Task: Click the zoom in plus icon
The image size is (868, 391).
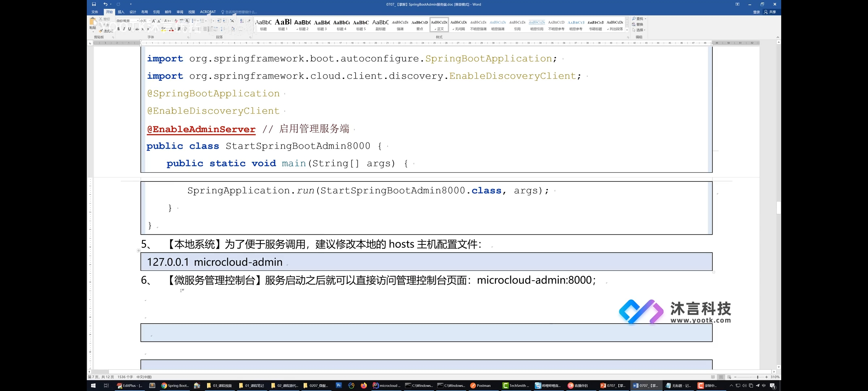Action: point(766,377)
